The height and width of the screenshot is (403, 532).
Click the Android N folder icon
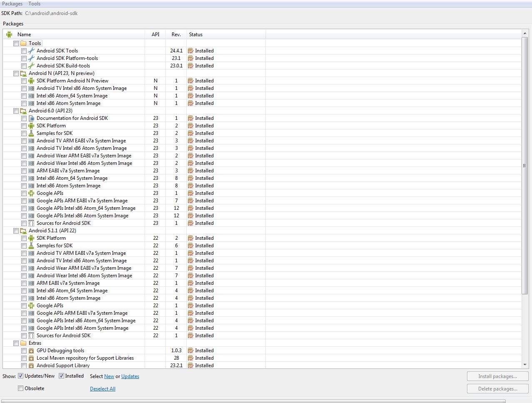[23, 73]
